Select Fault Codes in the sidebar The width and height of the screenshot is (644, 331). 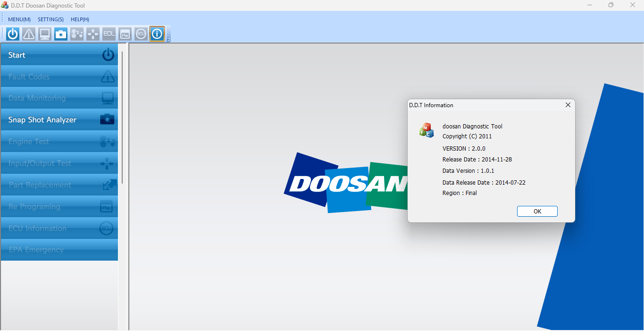(x=59, y=76)
